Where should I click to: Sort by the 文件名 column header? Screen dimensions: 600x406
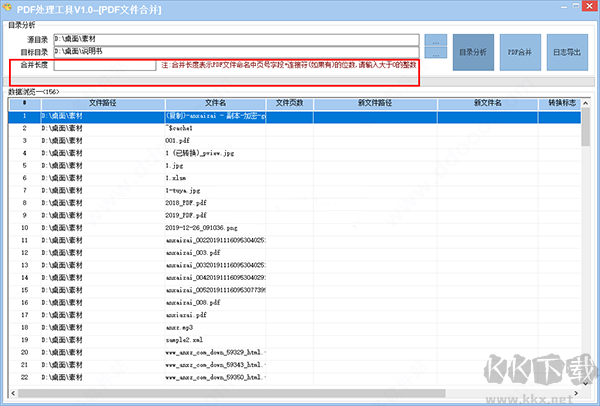(x=215, y=103)
